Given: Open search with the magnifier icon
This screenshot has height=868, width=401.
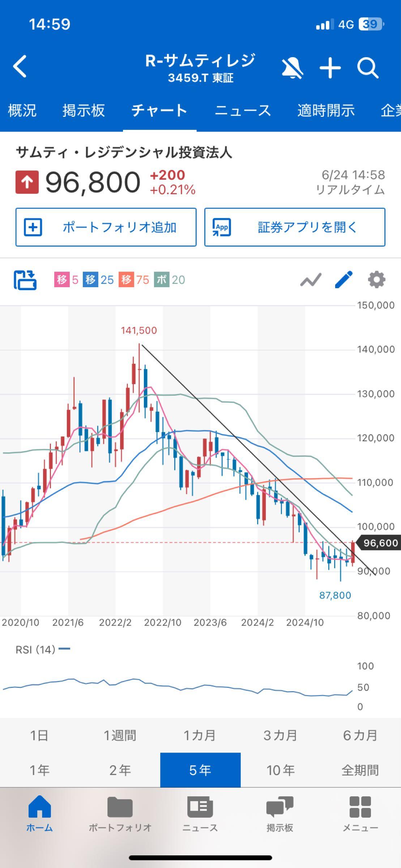Looking at the screenshot, I should [x=368, y=68].
